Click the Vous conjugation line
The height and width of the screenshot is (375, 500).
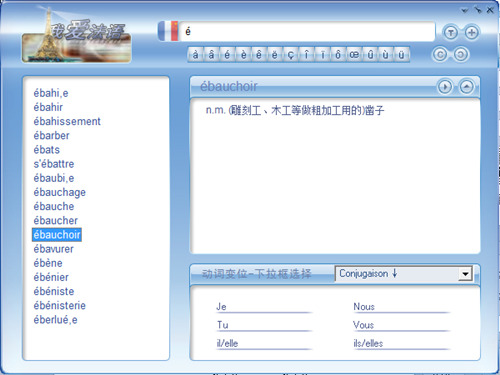click(401, 325)
